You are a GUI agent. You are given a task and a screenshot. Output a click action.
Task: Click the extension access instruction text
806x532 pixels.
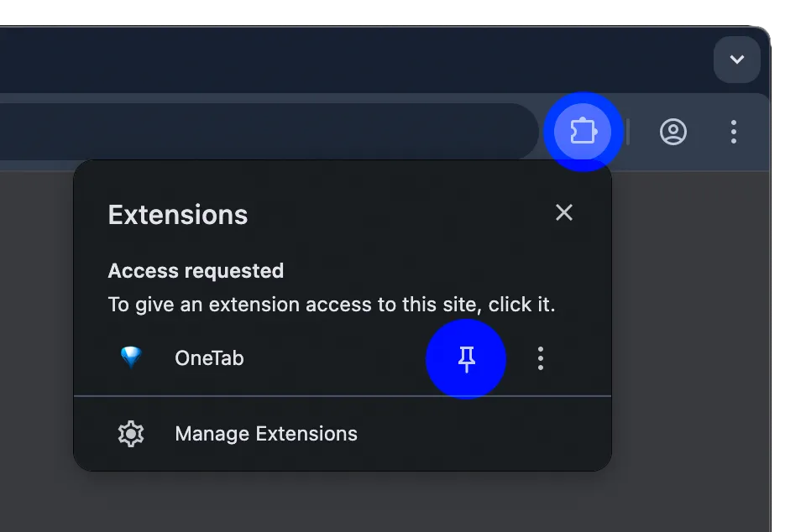[x=332, y=304]
